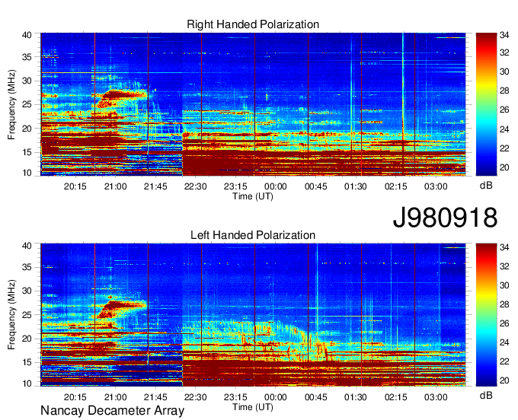Click the 34 dB value on the upper color scale
The height and width of the screenshot is (420, 518).
click(x=504, y=35)
